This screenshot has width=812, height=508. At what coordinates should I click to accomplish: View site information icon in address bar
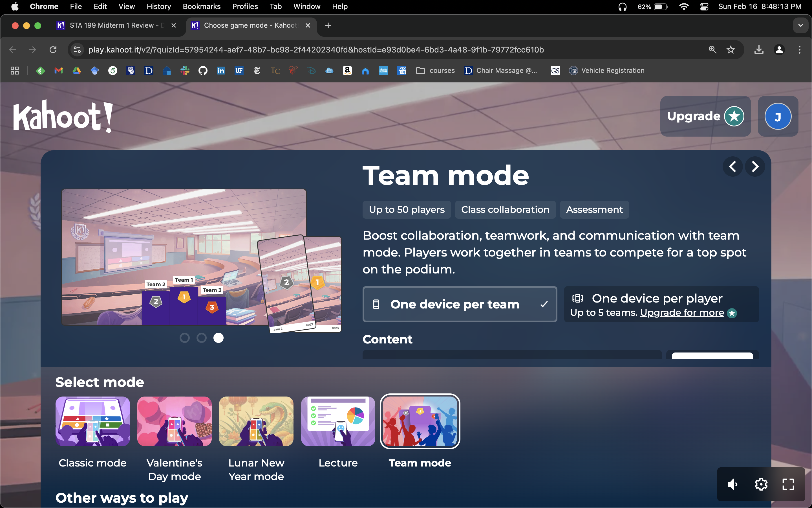click(x=77, y=50)
